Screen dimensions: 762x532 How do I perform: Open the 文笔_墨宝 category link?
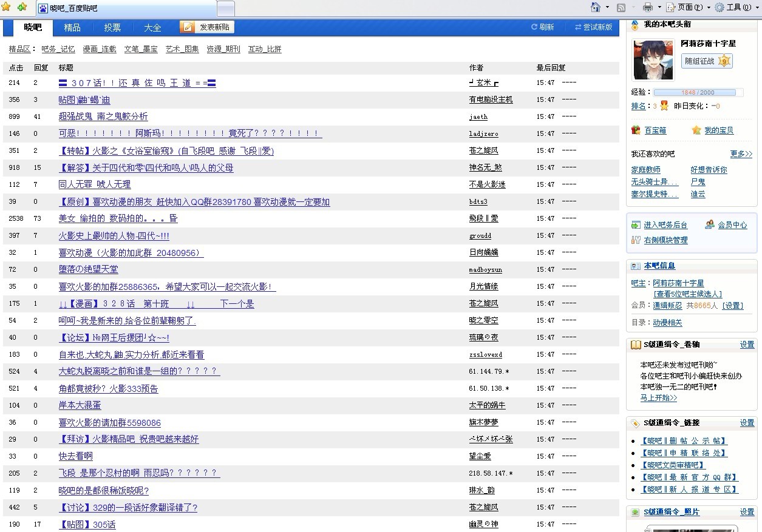tap(141, 49)
